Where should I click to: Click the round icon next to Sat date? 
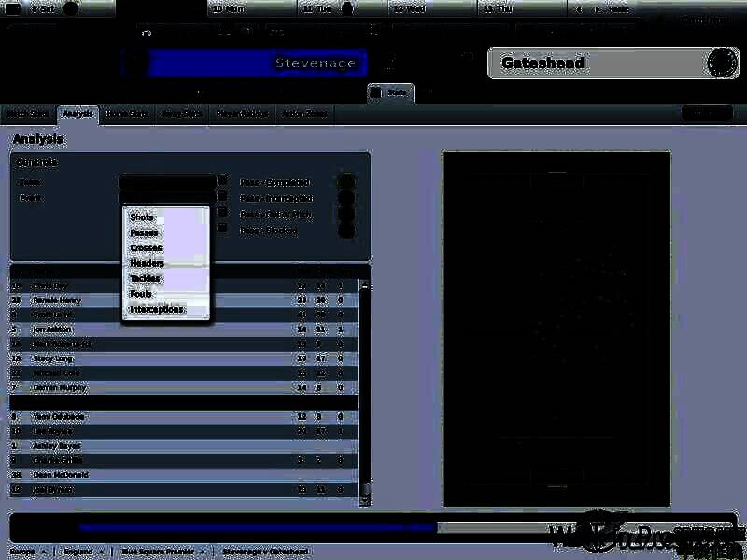click(x=71, y=8)
